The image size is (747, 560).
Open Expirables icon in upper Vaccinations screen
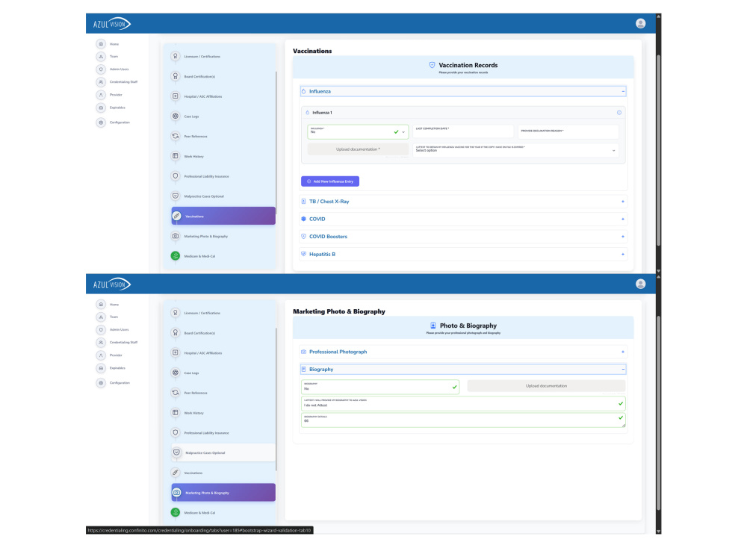point(101,108)
